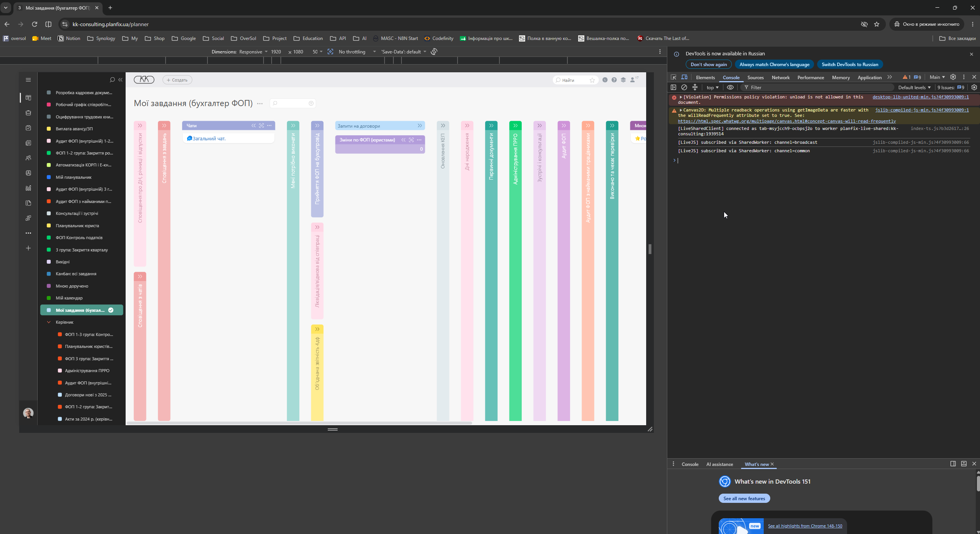Viewport: 980px width, 534px height.
Task: Open the layers stack icon in header
Action: click(x=623, y=80)
